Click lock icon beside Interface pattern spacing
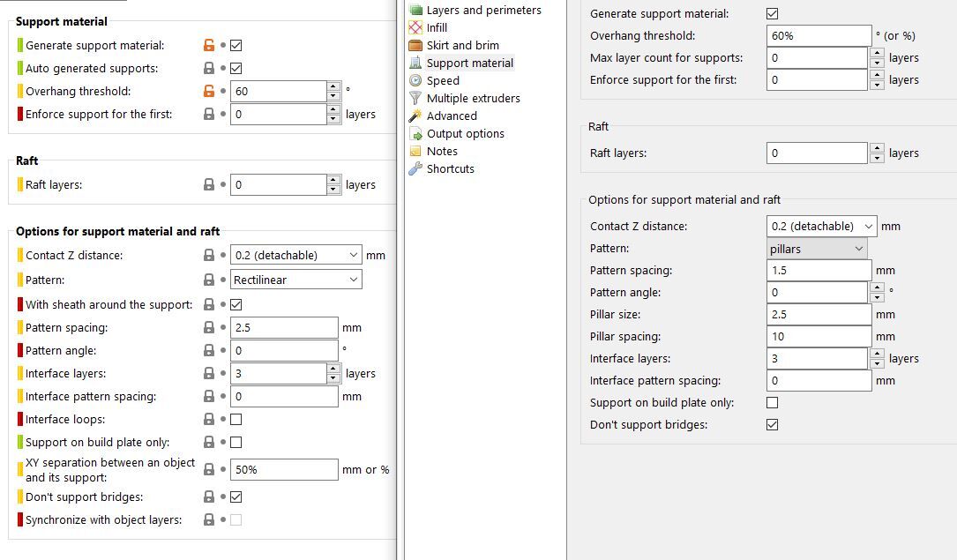 coord(209,397)
